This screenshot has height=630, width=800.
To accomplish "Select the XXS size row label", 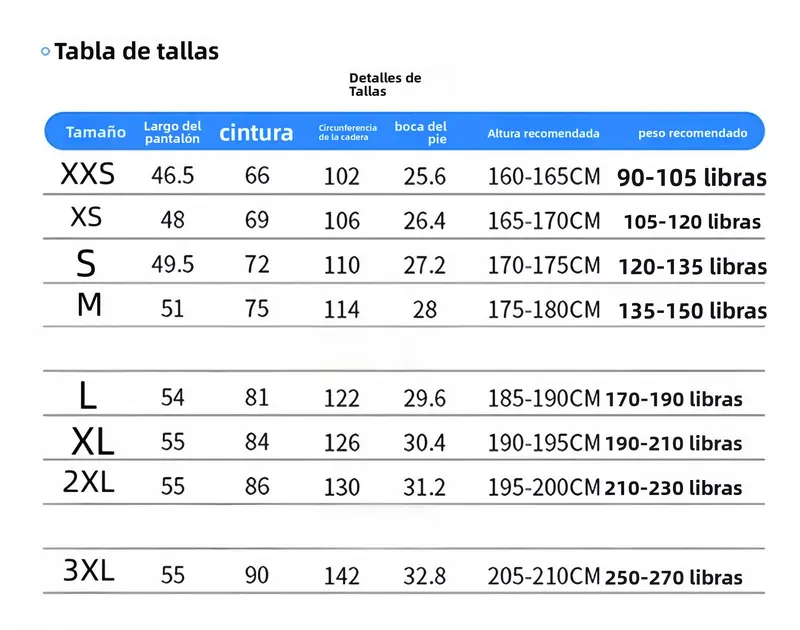I will click(x=88, y=174).
